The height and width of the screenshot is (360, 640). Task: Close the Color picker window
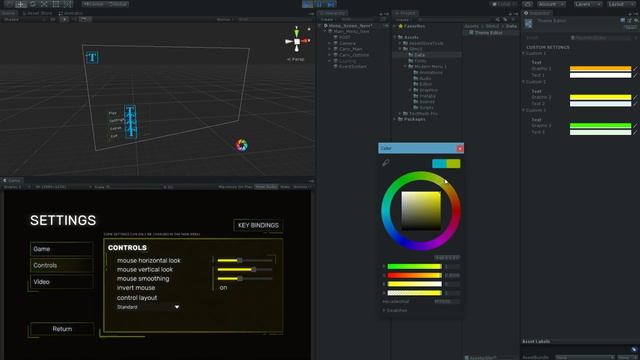click(x=460, y=149)
